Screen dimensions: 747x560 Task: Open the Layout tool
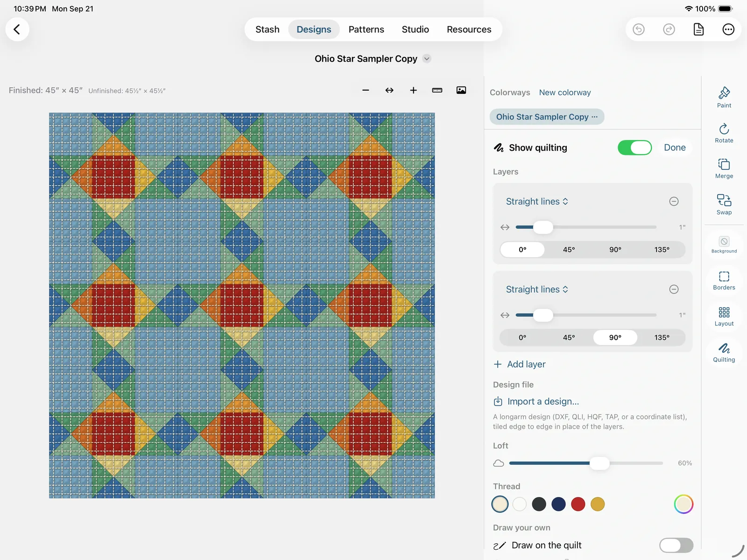[x=724, y=316]
